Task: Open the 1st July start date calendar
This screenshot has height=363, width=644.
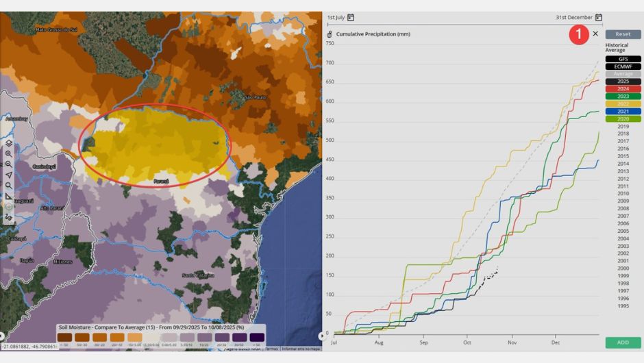Action: [x=351, y=17]
